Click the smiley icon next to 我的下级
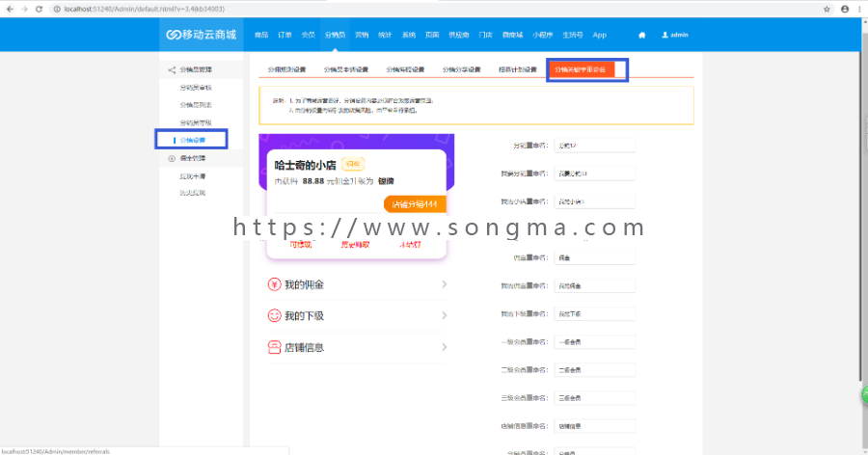The height and width of the screenshot is (455, 868). point(274,315)
